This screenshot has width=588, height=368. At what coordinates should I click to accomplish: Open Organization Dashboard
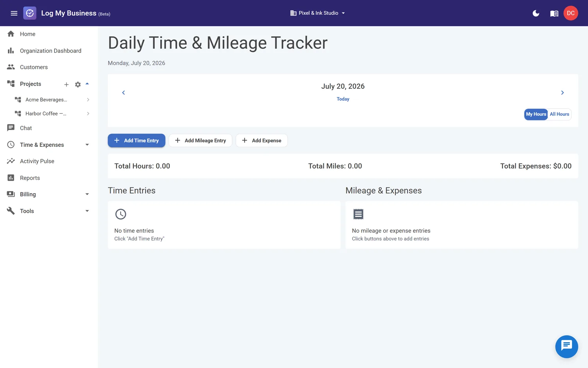(x=51, y=51)
